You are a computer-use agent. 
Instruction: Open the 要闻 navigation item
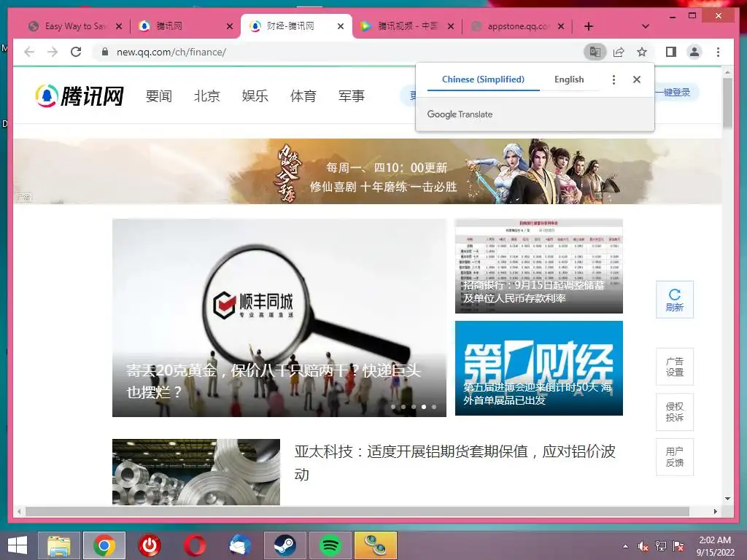[158, 96]
